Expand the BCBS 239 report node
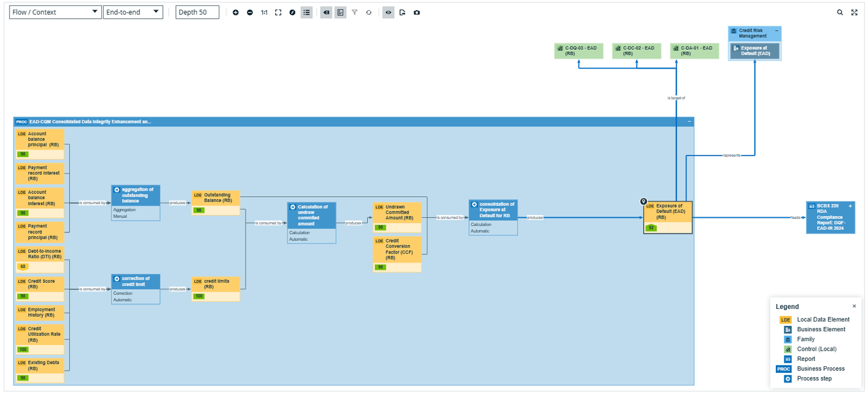Image resolution: width=868 pixels, height=394 pixels. pyautogui.click(x=851, y=206)
